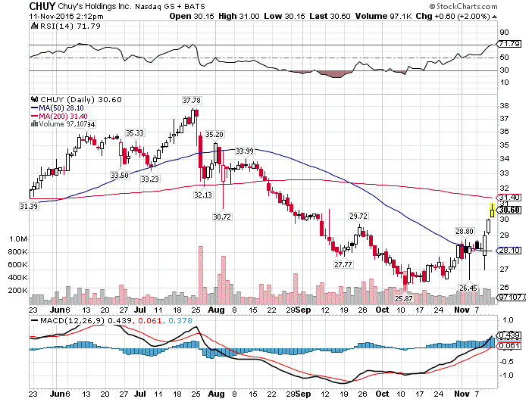
Task: Click the blue line marker for MA(50)
Action: [x=35, y=108]
